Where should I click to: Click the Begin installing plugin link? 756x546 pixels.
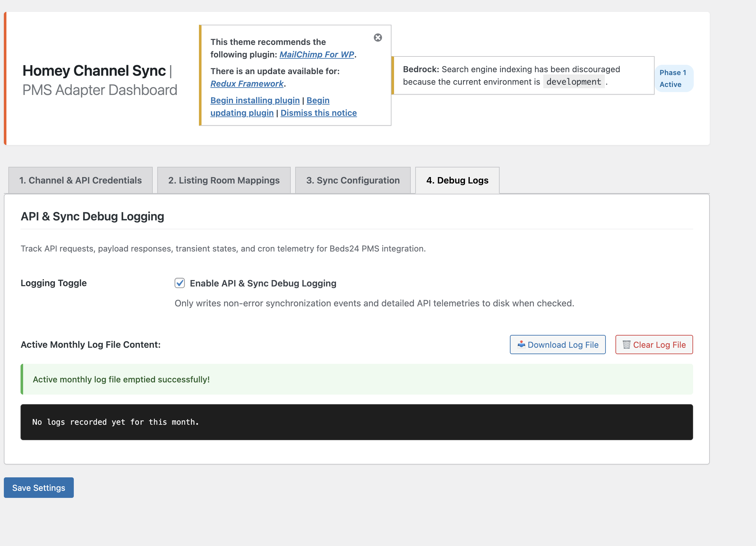(x=255, y=100)
